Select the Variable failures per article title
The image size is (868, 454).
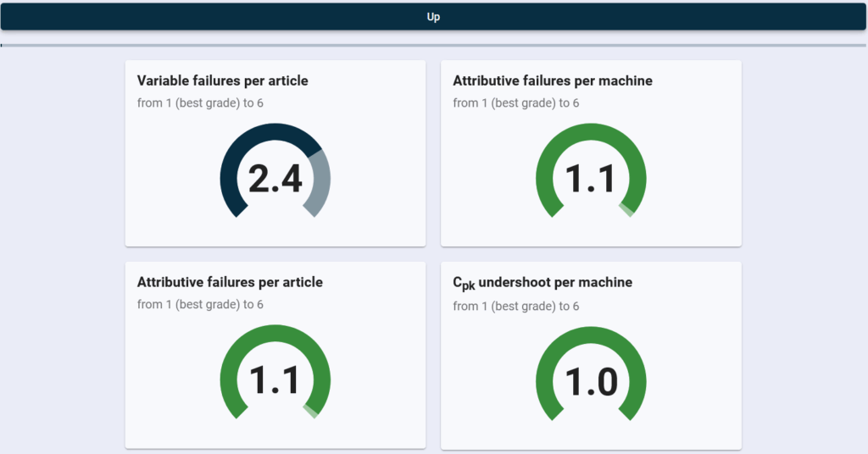point(223,80)
